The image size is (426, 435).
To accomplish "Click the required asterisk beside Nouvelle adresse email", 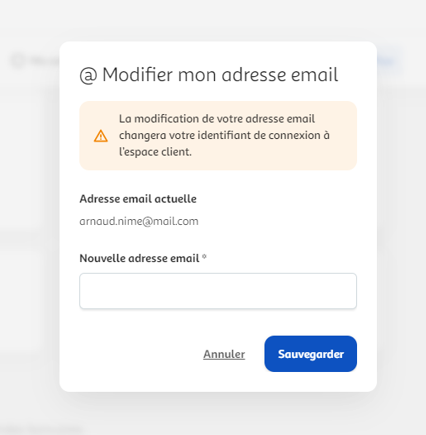I will pos(204,256).
